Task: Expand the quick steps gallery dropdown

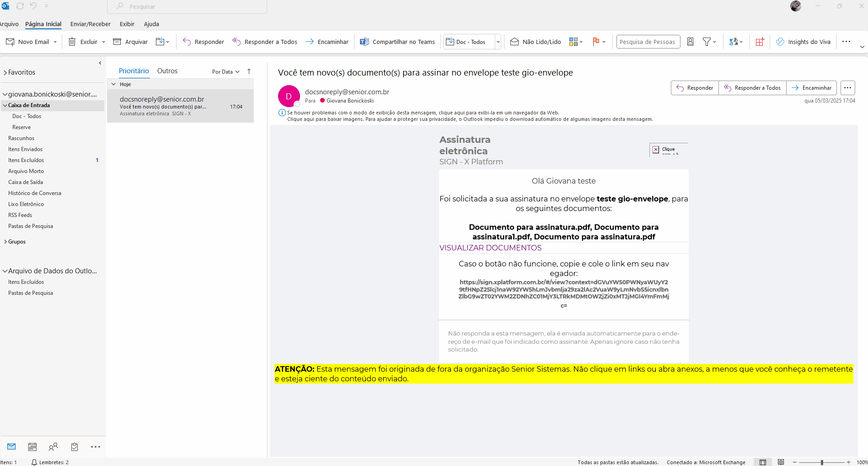Action: pyautogui.click(x=498, y=42)
